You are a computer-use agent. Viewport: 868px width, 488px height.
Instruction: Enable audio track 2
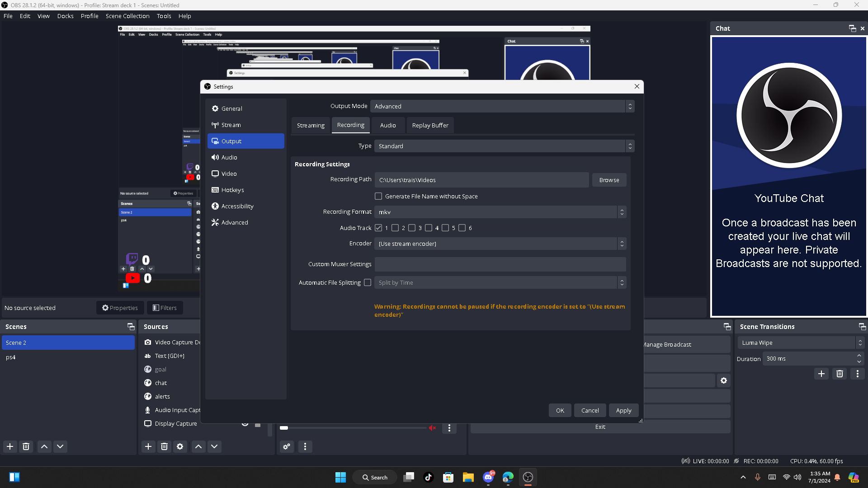[x=395, y=228]
